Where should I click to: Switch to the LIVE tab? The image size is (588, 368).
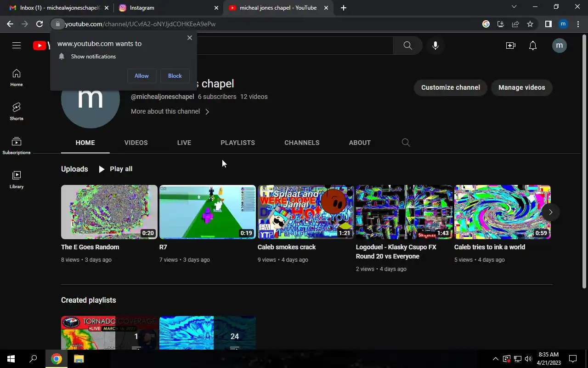[x=184, y=143]
